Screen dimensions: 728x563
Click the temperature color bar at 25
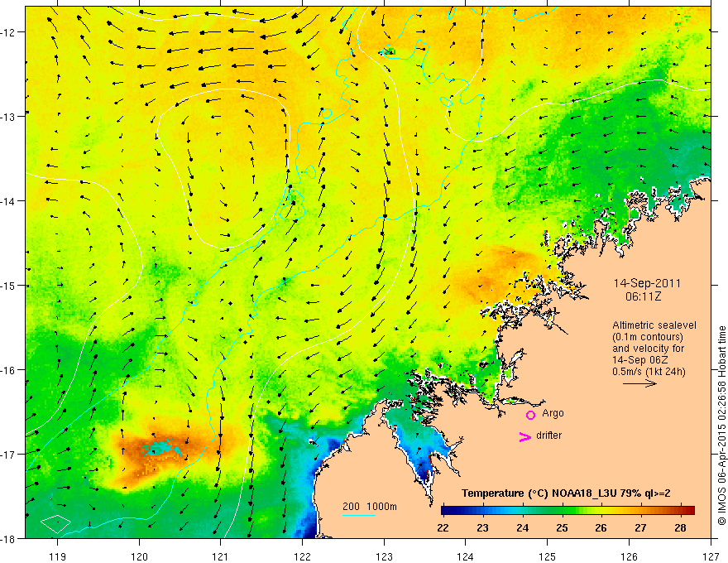[562, 510]
